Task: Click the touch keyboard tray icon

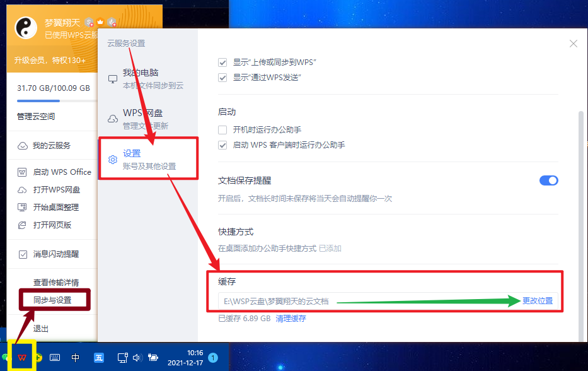Action: tap(55, 358)
